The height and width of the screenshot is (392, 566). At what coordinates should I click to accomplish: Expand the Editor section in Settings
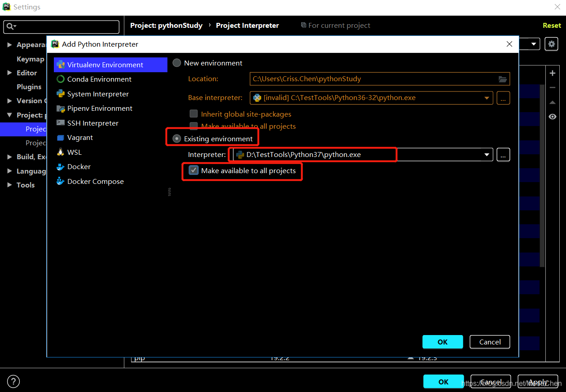click(x=9, y=73)
